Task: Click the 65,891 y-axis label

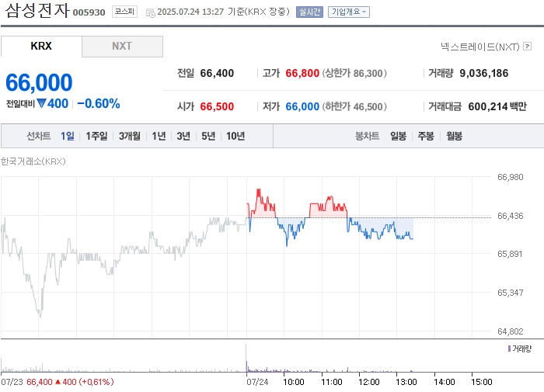Action: (510, 254)
